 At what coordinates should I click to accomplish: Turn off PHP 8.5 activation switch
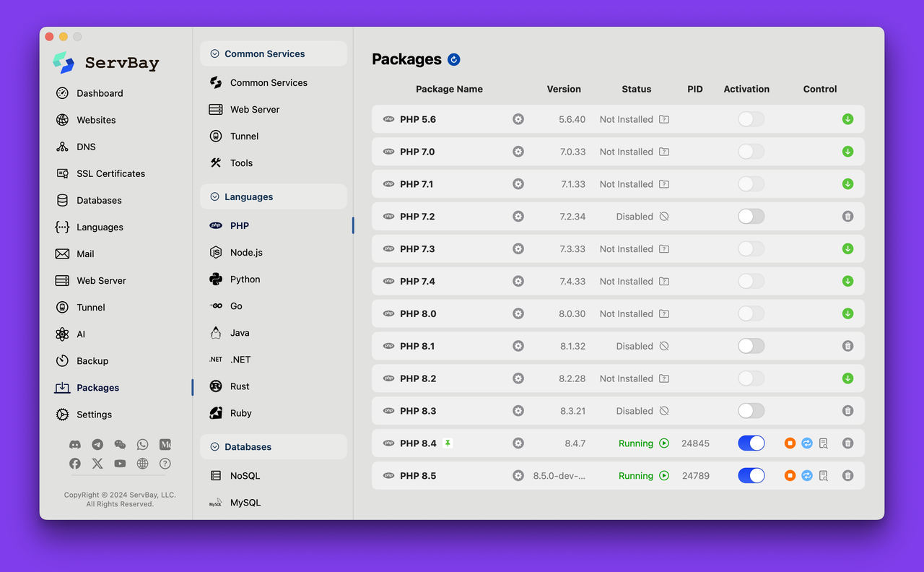pos(751,476)
